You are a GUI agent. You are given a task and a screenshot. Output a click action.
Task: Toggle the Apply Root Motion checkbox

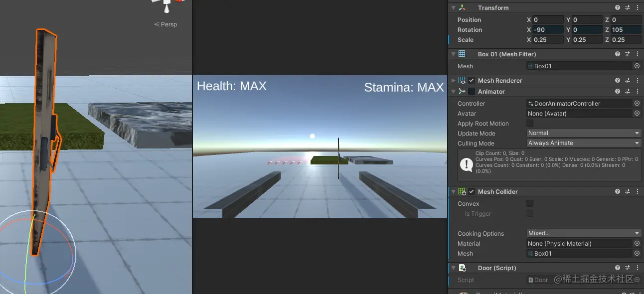pos(530,123)
